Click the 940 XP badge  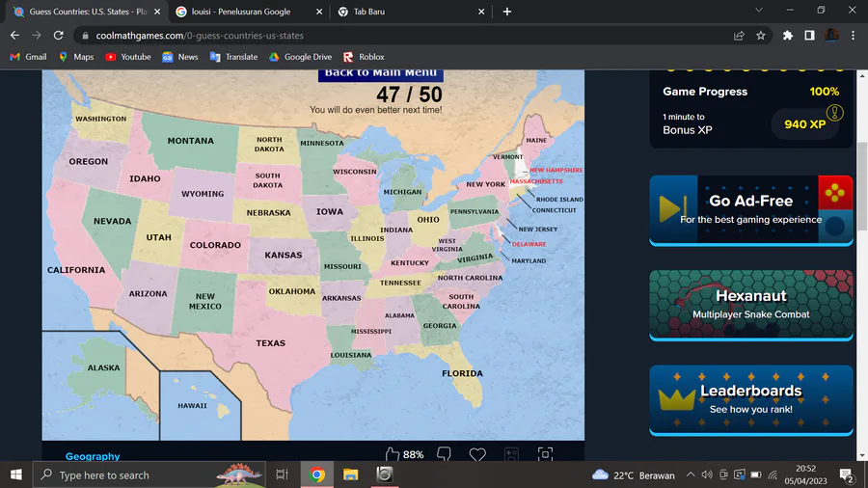click(804, 124)
